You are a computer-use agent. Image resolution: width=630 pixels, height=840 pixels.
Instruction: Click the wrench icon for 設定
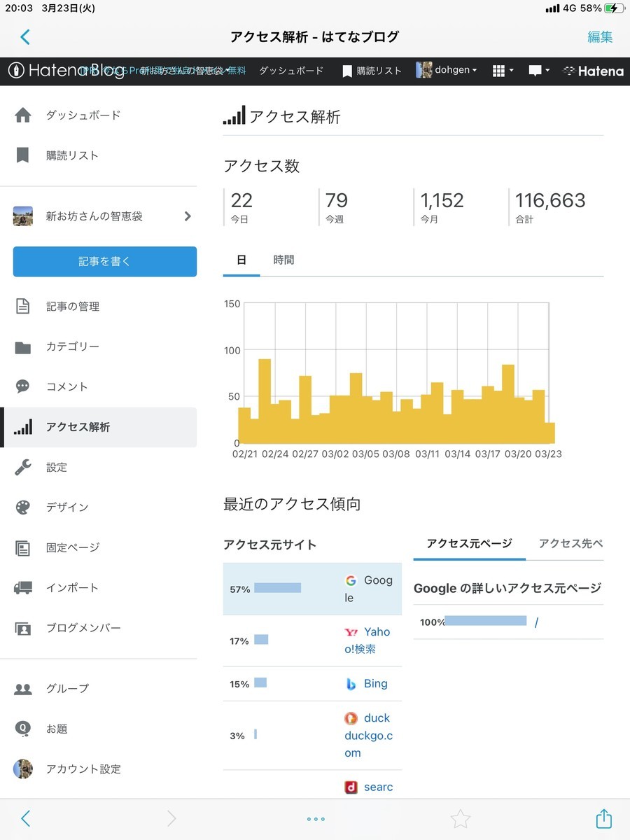point(23,467)
